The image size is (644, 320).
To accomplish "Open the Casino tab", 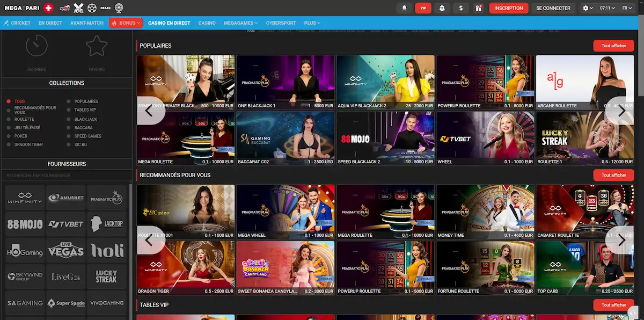I will click(x=207, y=23).
